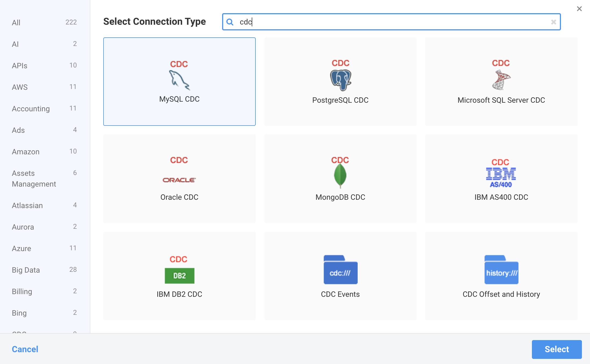Choose the Microsoft SQL Server CDC connector
This screenshot has height=364, width=590.
pyautogui.click(x=501, y=81)
